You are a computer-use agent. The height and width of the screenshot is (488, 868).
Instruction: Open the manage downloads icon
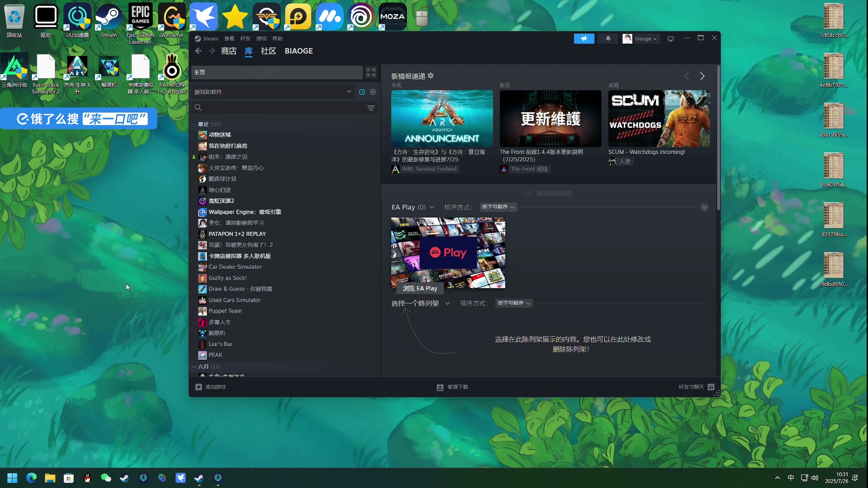(440, 387)
